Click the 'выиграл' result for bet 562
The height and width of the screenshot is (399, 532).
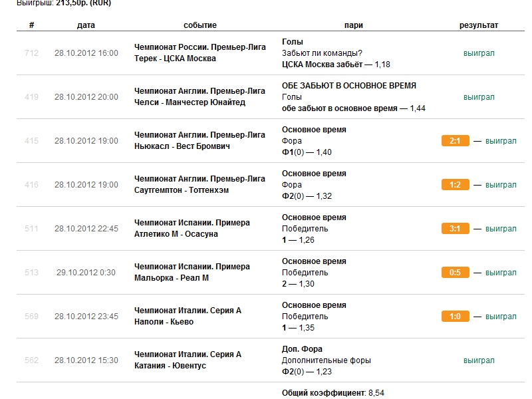(479, 360)
